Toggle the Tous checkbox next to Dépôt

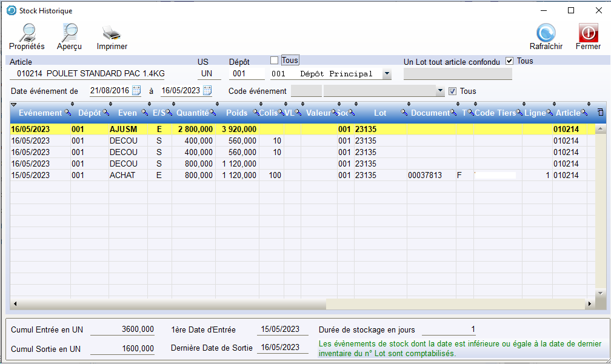click(275, 61)
